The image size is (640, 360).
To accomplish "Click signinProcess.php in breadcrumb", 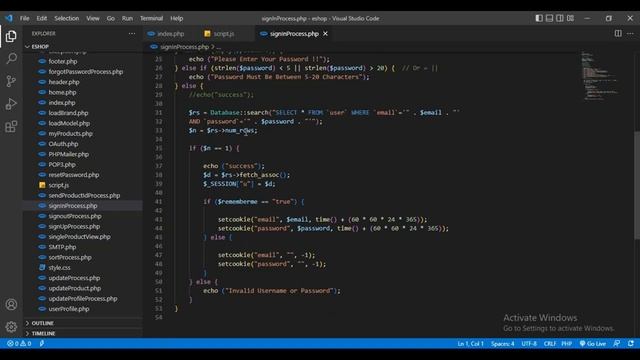I will (184, 47).
